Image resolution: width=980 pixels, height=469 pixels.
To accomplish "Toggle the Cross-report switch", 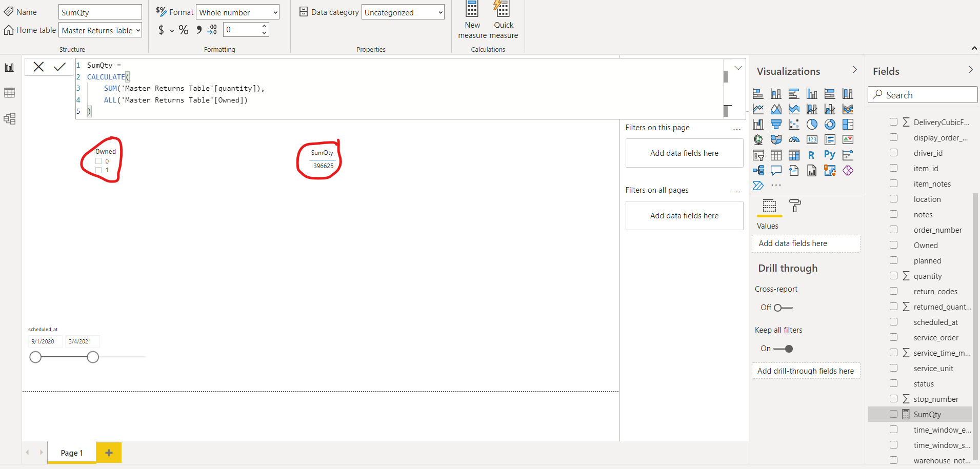I will tap(783, 308).
